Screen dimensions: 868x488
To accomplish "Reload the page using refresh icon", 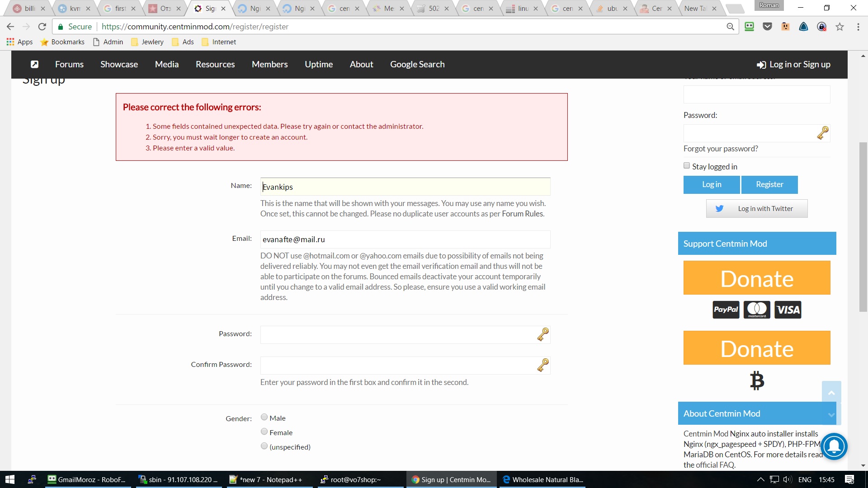I will [42, 27].
